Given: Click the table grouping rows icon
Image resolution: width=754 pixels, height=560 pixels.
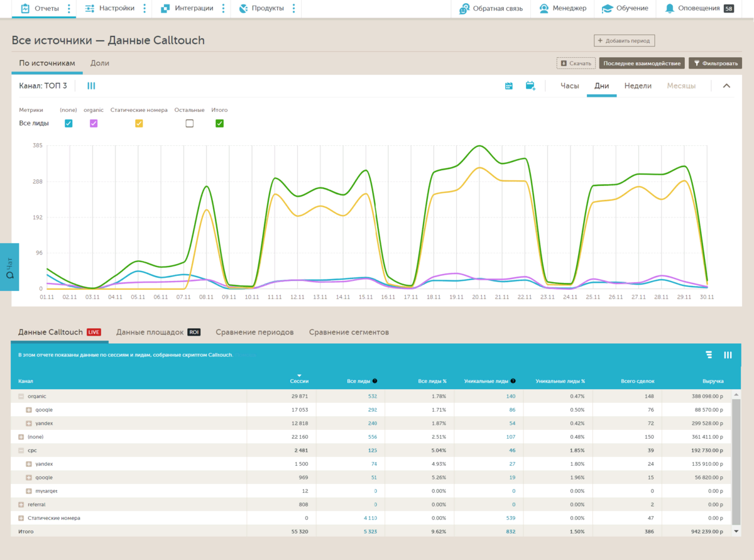Looking at the screenshot, I should coord(709,355).
